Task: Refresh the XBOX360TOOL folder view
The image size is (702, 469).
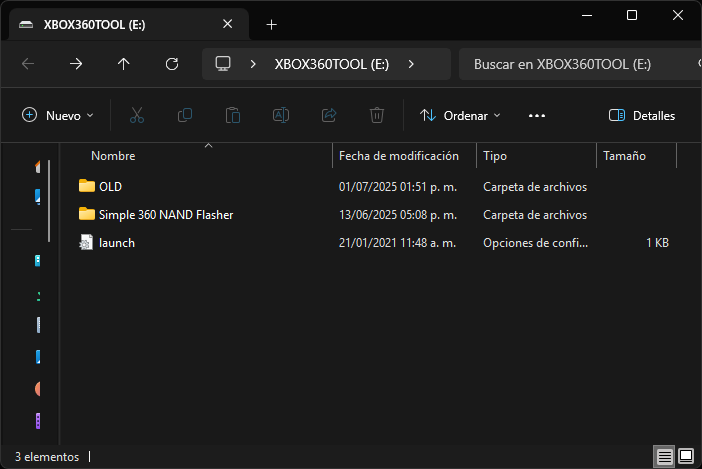Action: click(x=172, y=64)
